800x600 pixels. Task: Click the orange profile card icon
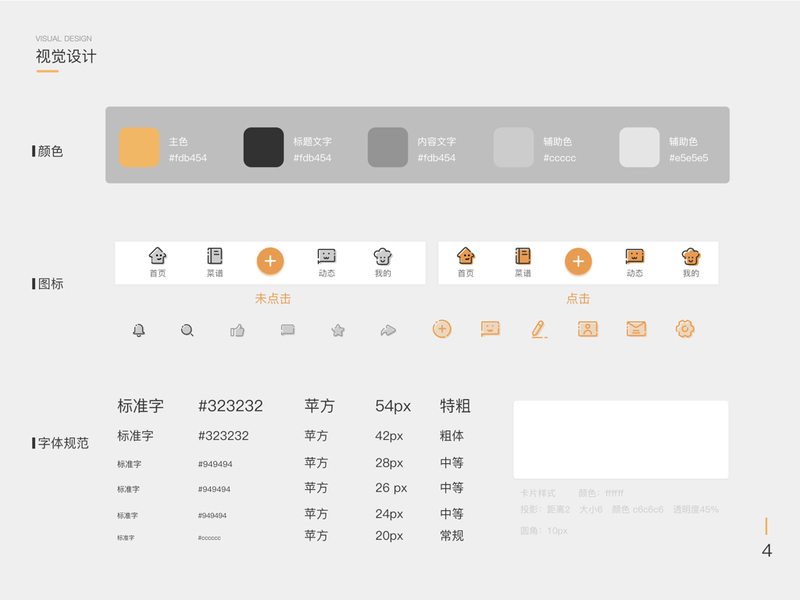[x=588, y=329]
